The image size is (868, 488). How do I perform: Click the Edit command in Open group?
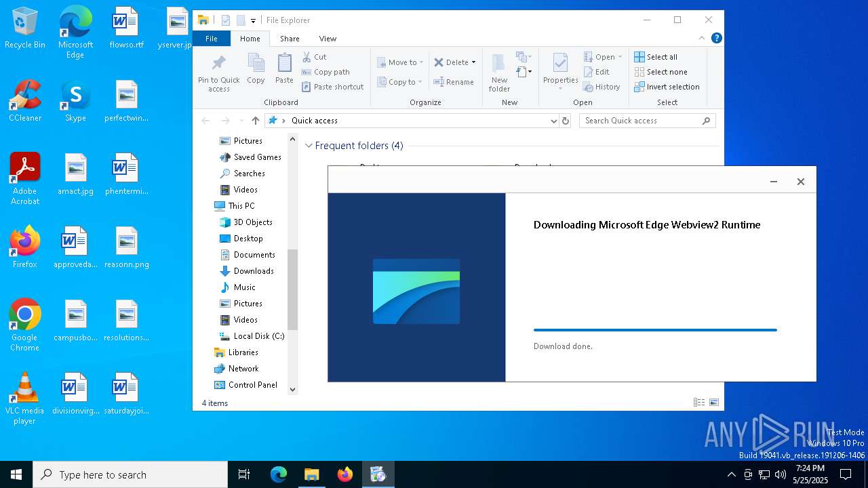[596, 72]
